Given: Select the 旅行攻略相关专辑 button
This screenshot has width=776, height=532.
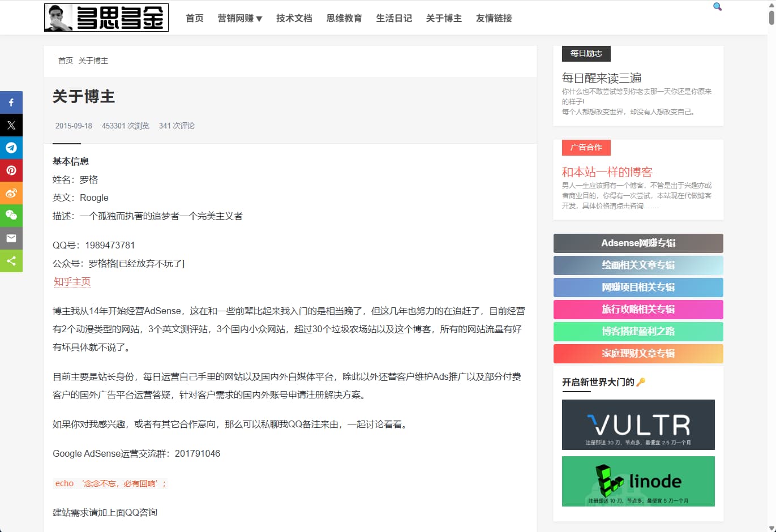Looking at the screenshot, I should click(x=638, y=309).
